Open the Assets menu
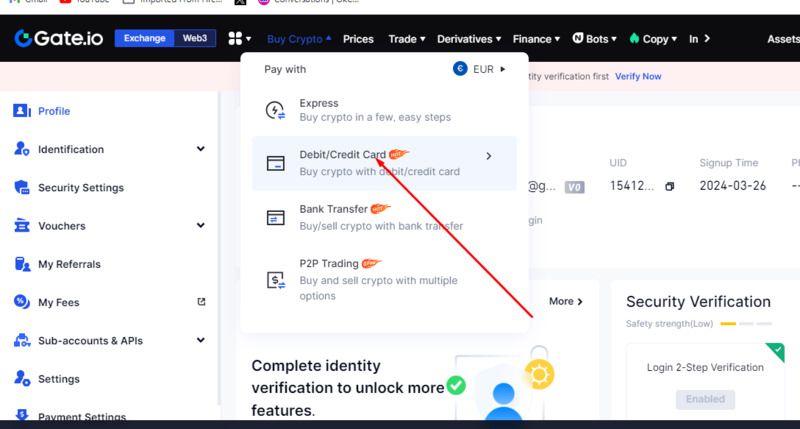The height and width of the screenshot is (429, 800). click(783, 39)
